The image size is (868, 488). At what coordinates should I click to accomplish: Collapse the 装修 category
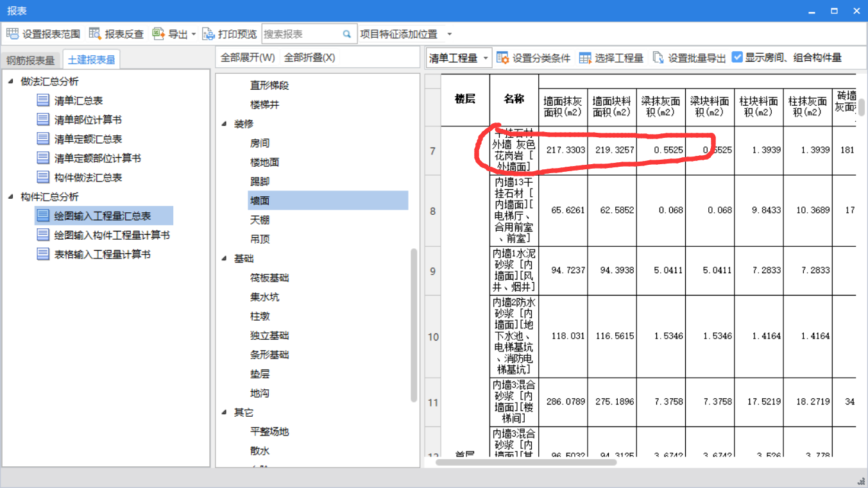(224, 124)
